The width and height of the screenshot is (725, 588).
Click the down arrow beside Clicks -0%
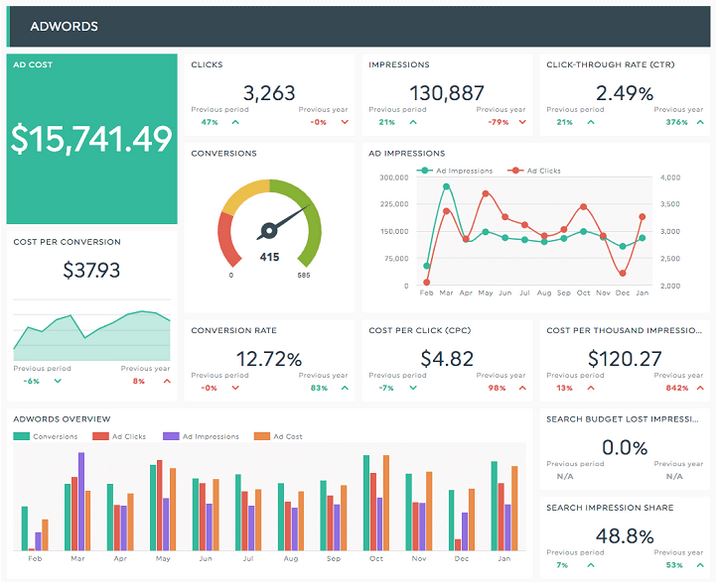click(x=345, y=122)
